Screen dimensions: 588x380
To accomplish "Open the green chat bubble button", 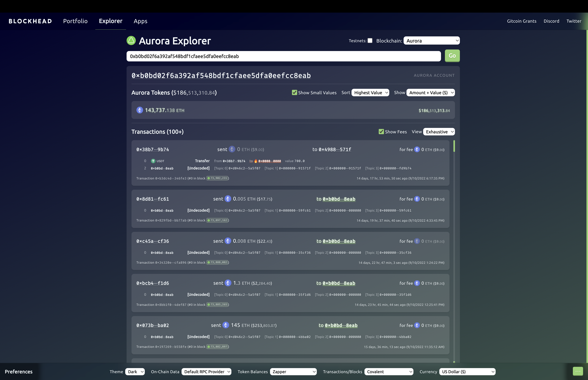I will (x=578, y=371).
